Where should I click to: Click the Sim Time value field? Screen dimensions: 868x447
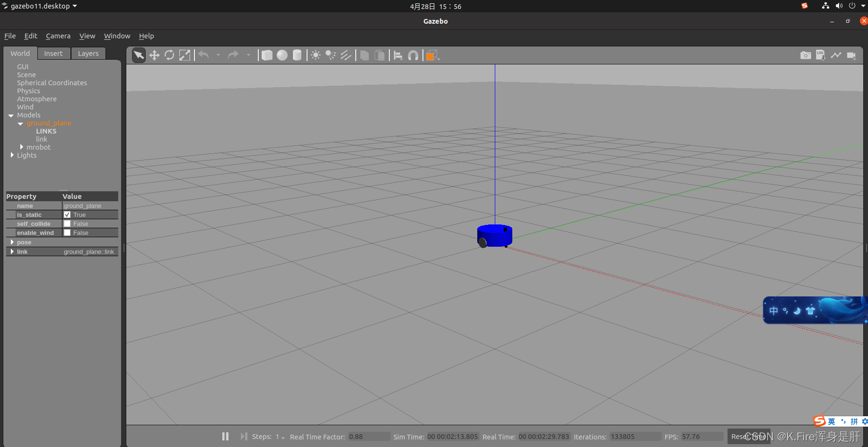click(x=453, y=437)
